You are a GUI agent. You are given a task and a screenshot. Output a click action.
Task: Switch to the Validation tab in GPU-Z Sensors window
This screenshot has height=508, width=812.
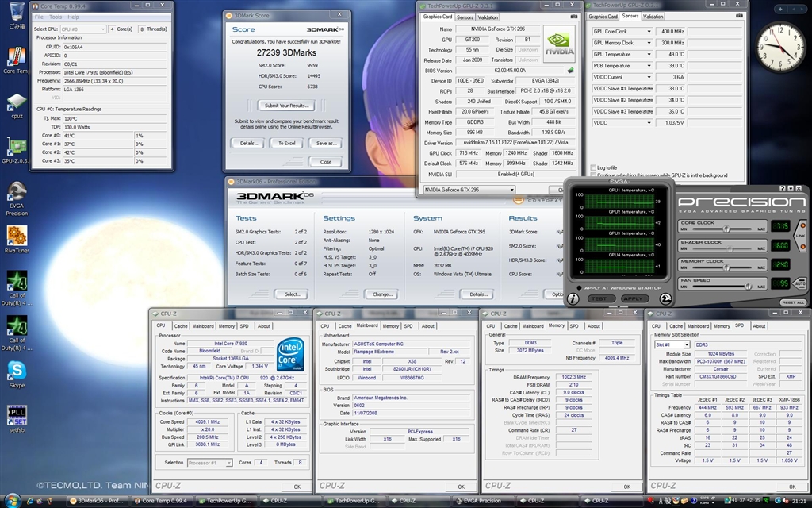tap(653, 16)
